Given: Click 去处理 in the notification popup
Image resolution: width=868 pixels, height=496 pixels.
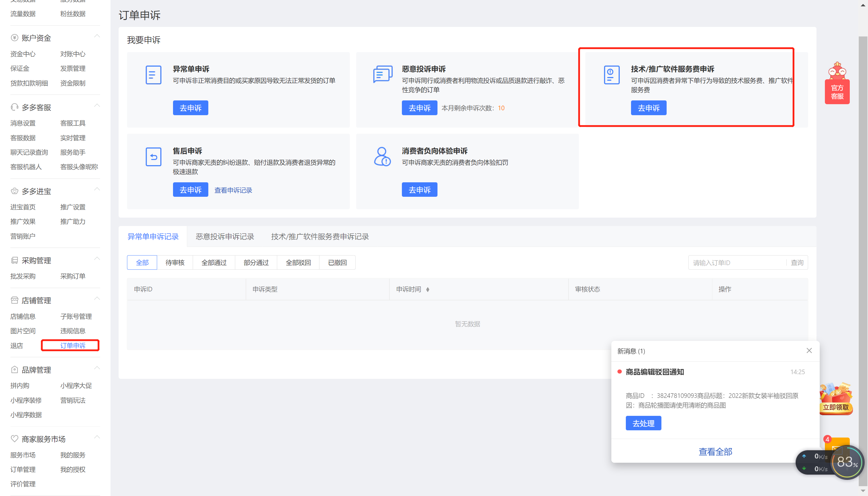Looking at the screenshot, I should [x=643, y=423].
